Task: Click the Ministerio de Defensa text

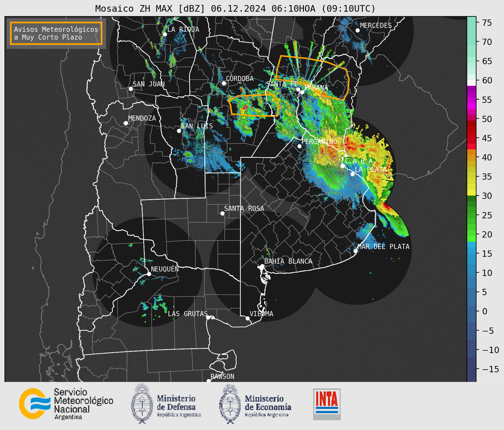Action: (179, 405)
